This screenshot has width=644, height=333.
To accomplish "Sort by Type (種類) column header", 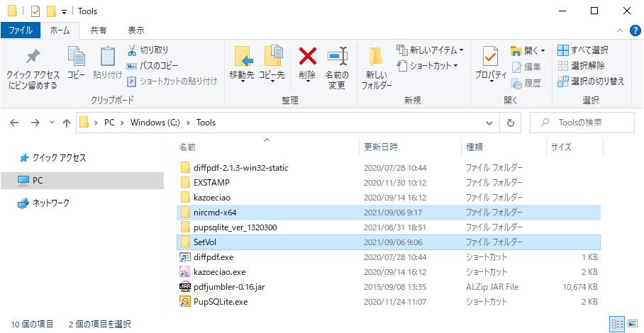I will click(504, 147).
